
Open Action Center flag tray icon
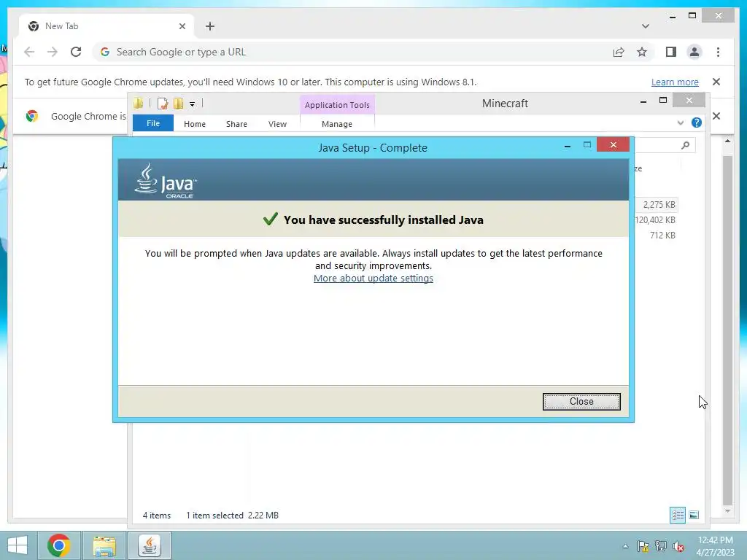[x=643, y=546]
